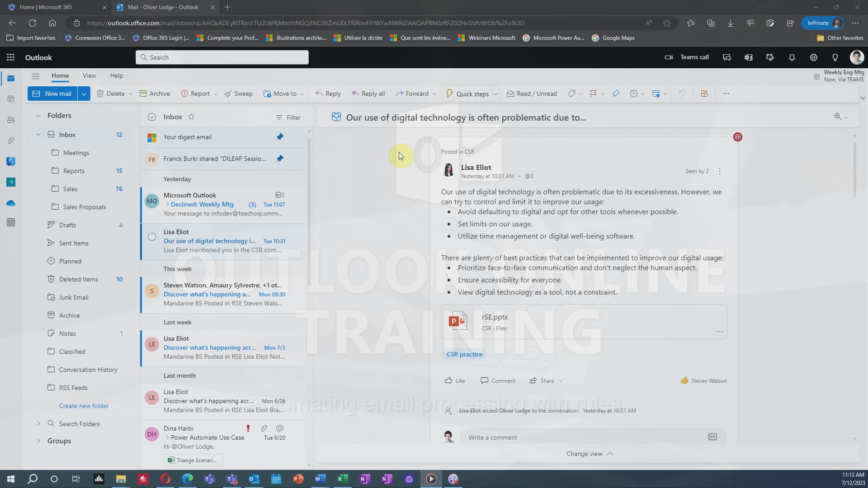The width and height of the screenshot is (868, 488).
Task: Expand the Groups section
Action: (38, 441)
